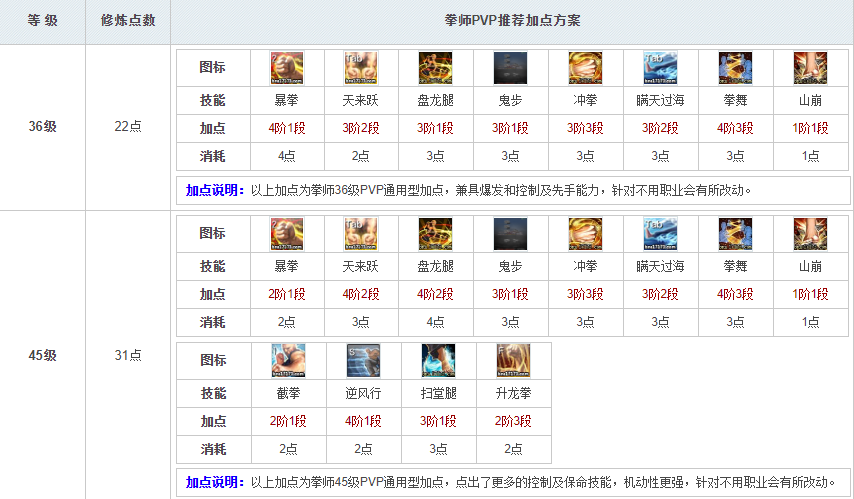Click 图标 row label in 36级 table
This screenshot has height=499, width=854.
213,68
